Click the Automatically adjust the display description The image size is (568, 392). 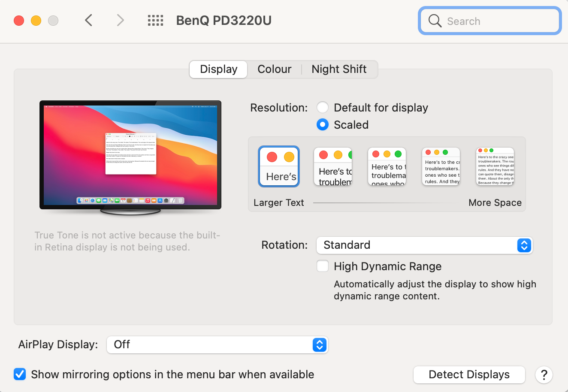435,290
